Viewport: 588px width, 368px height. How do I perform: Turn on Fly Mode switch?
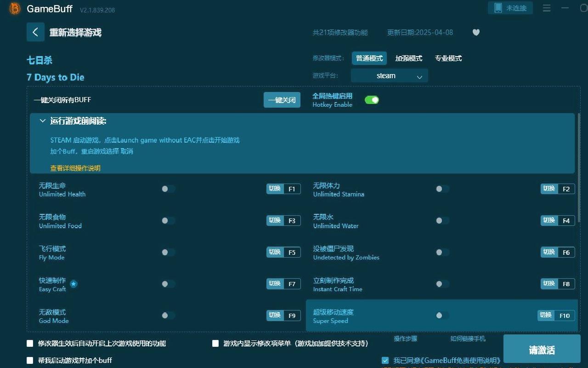coord(168,252)
